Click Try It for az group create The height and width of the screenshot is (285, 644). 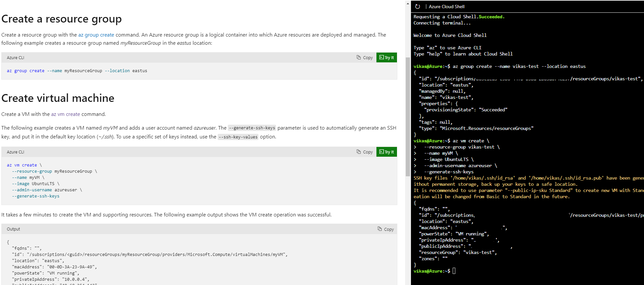click(387, 57)
